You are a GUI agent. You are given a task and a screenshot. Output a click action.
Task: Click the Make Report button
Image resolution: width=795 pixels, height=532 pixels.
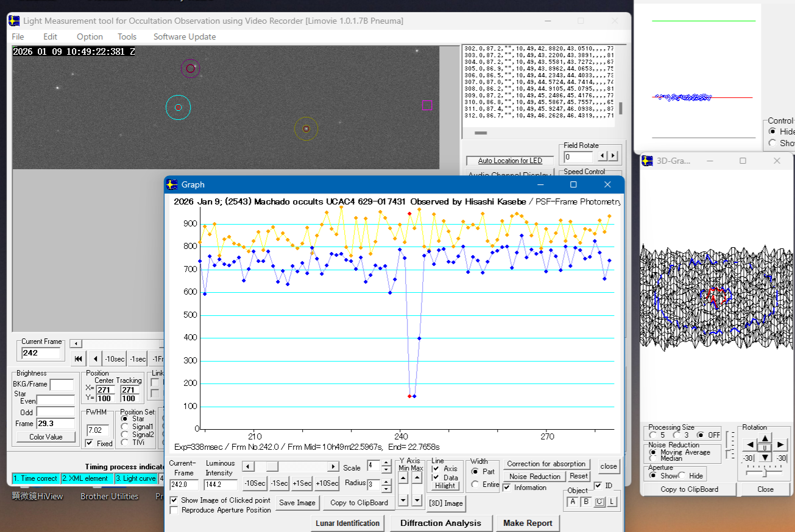(x=528, y=523)
